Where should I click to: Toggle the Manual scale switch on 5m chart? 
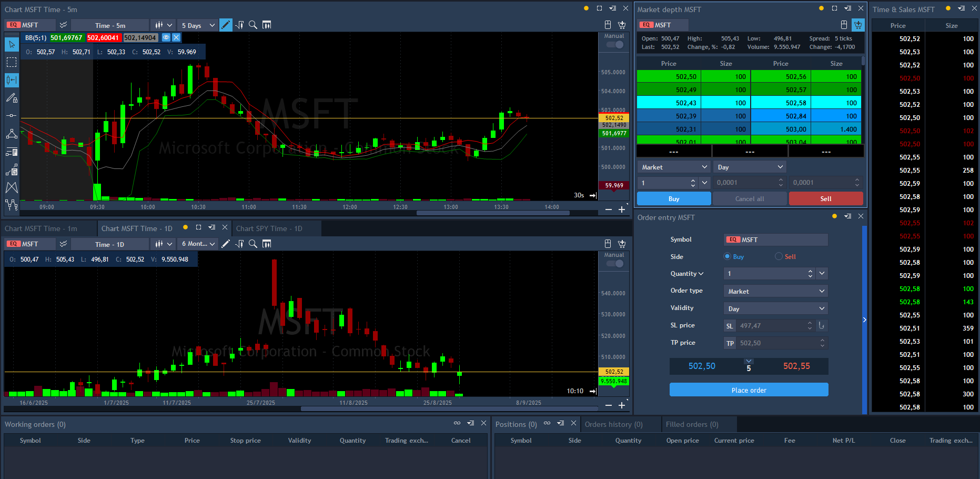pyautogui.click(x=614, y=45)
